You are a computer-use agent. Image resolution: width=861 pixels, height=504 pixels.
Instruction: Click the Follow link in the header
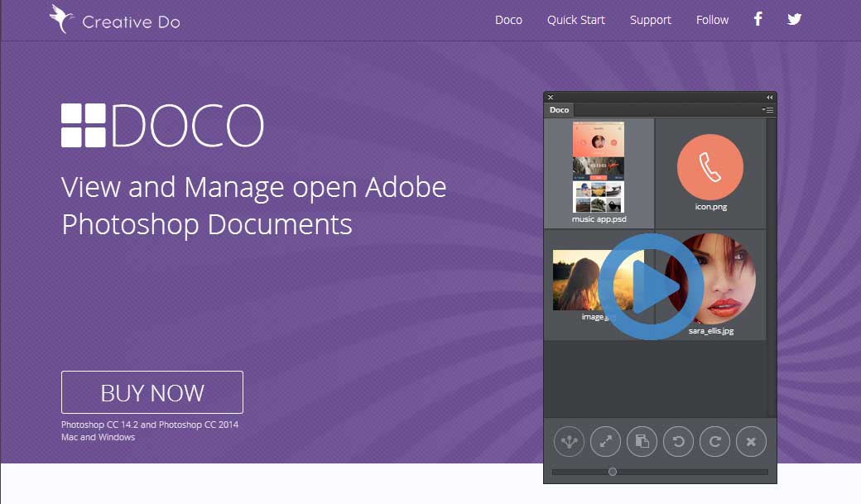tap(712, 20)
